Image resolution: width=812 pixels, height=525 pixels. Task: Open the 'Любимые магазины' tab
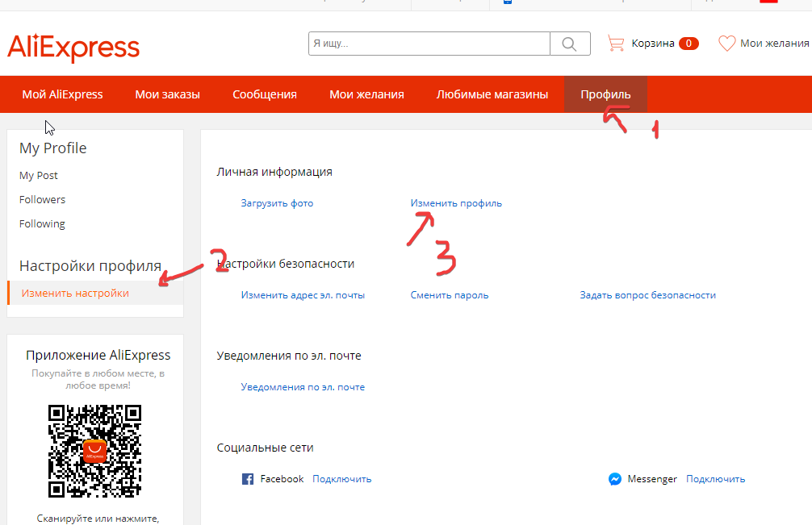click(x=492, y=94)
